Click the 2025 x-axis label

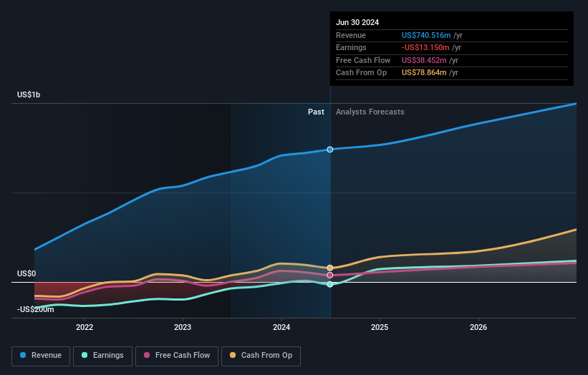(380, 327)
